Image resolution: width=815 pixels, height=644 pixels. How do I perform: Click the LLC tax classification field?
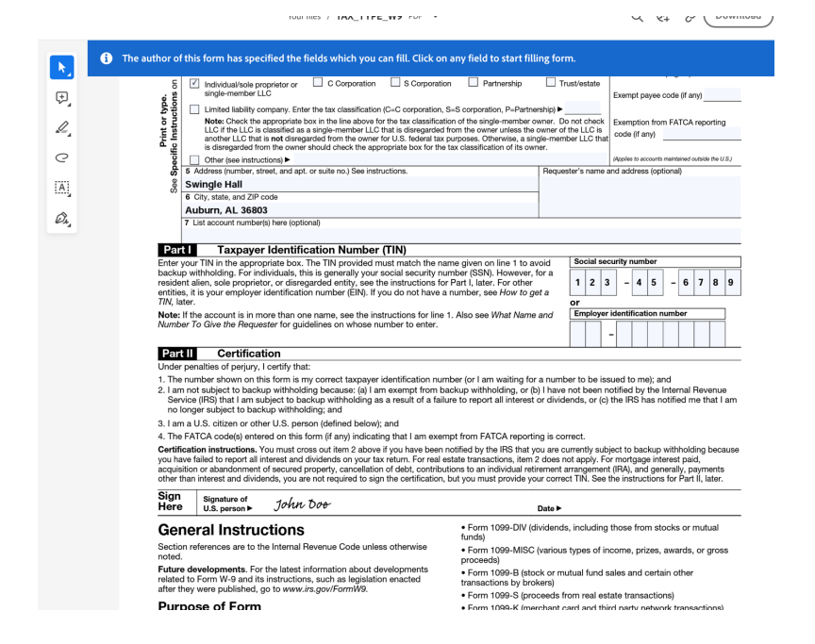[x=583, y=108]
